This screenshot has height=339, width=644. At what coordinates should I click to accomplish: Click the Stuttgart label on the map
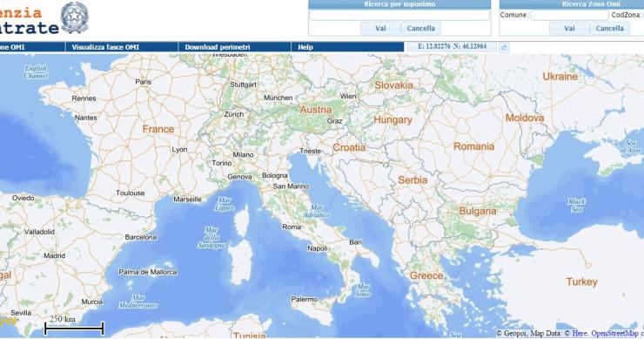(243, 85)
